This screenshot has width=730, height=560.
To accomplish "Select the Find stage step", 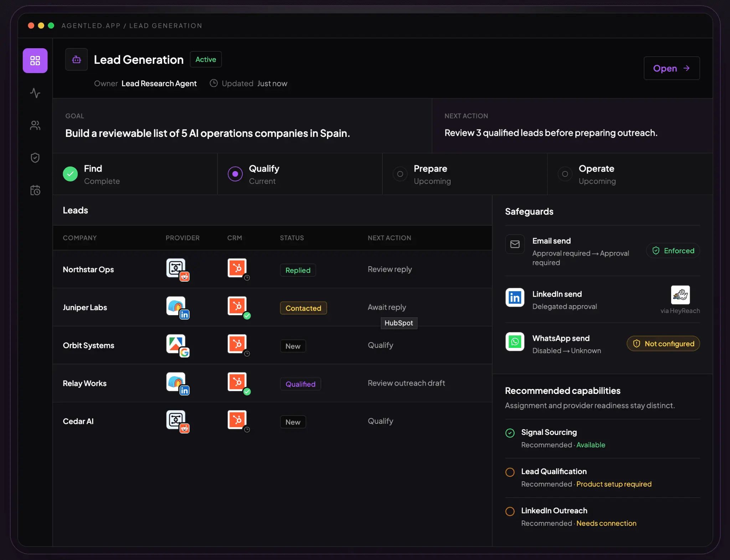I will (x=135, y=174).
